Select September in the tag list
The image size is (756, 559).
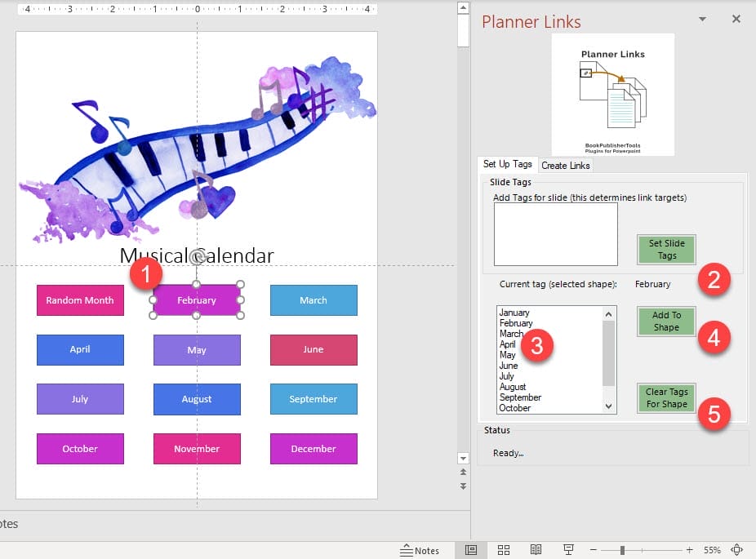click(520, 397)
